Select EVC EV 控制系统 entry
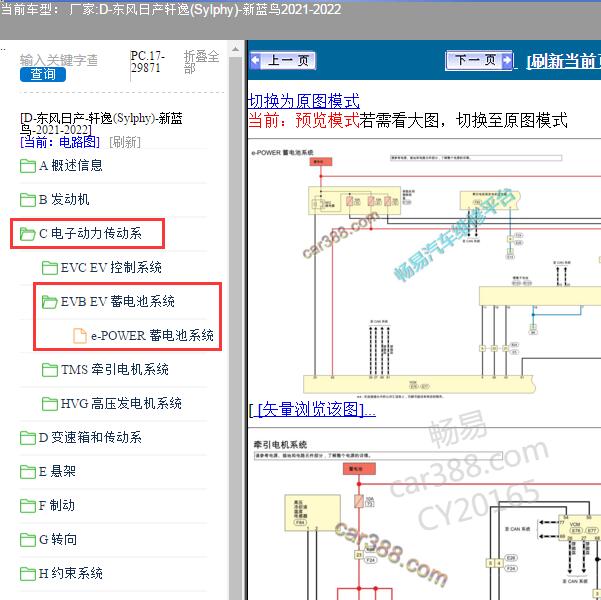Screen dimensions: 601x600 coord(111,267)
